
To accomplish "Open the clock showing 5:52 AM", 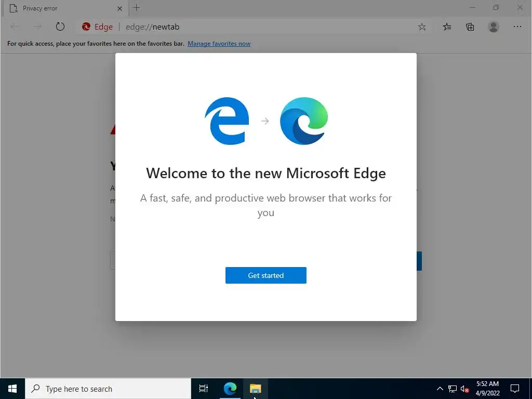I will (x=487, y=389).
